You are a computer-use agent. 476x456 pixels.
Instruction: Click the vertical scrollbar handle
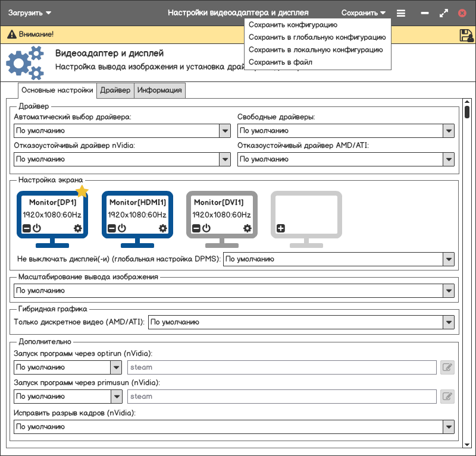(467, 112)
